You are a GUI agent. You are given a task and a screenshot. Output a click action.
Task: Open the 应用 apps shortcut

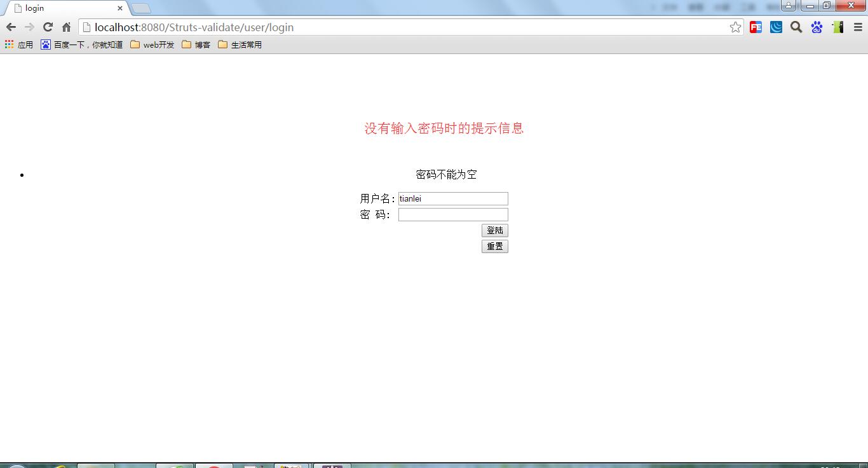(18, 45)
